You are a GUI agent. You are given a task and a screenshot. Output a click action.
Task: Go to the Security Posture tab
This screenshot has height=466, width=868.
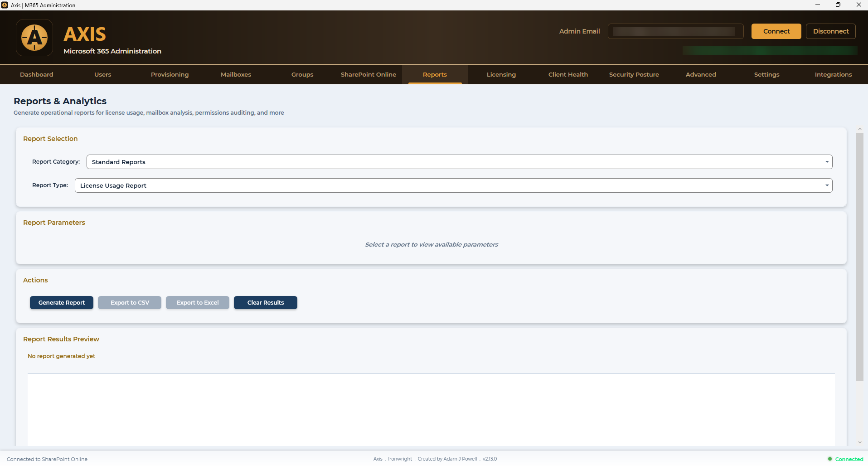click(634, 74)
